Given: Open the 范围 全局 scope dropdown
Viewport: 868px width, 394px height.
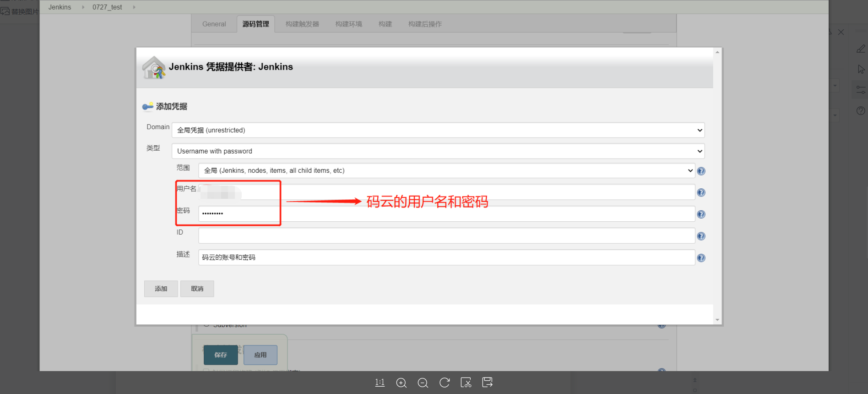Looking at the screenshot, I should pos(447,170).
